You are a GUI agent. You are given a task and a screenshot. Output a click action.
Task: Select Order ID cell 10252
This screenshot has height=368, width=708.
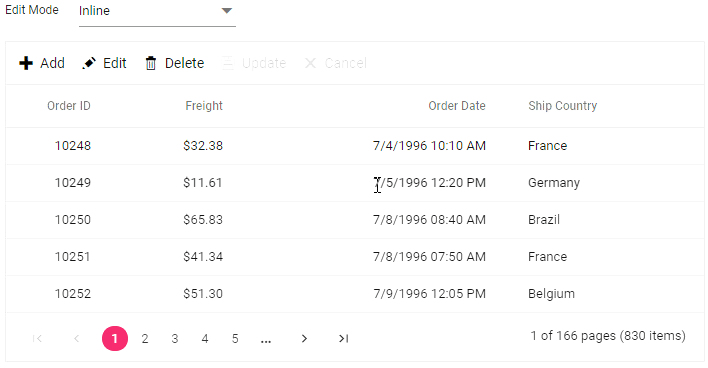click(73, 294)
